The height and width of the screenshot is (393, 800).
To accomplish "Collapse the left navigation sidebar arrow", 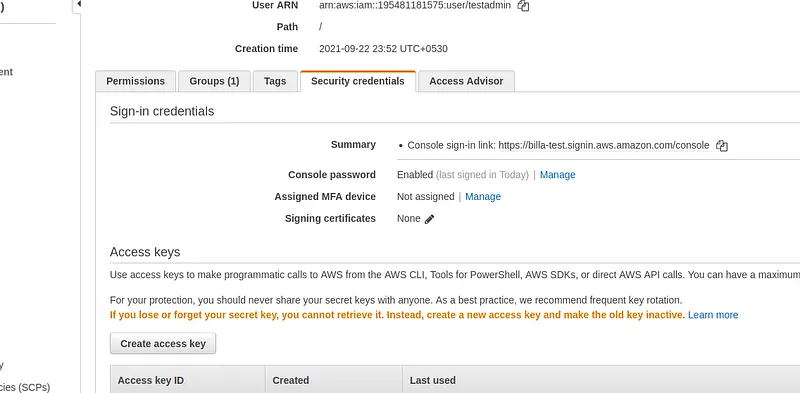I will 78,4.
